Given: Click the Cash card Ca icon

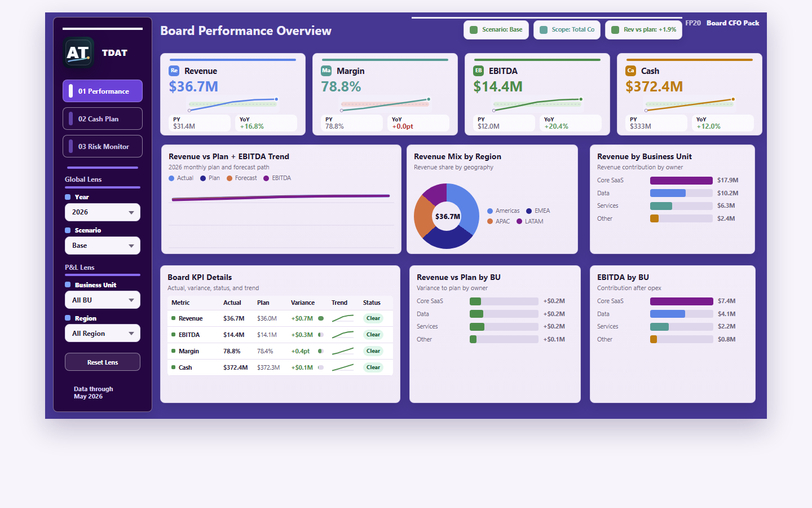Looking at the screenshot, I should point(631,71).
